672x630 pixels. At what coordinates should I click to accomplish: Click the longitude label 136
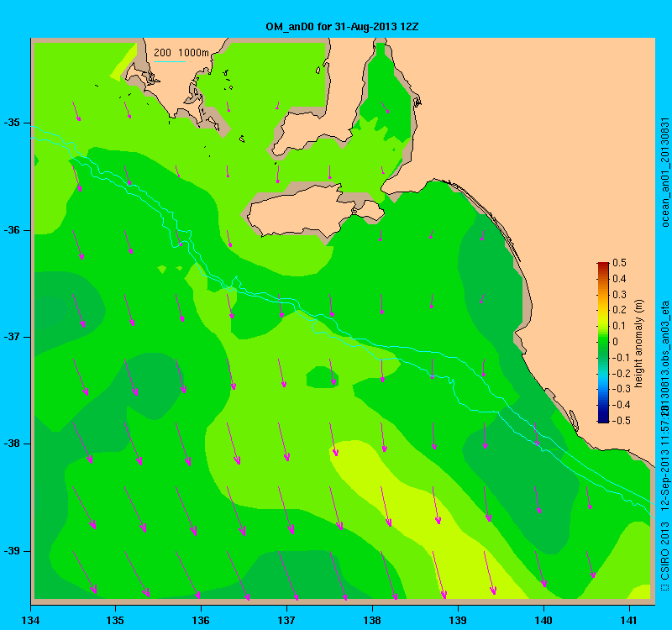(x=201, y=621)
